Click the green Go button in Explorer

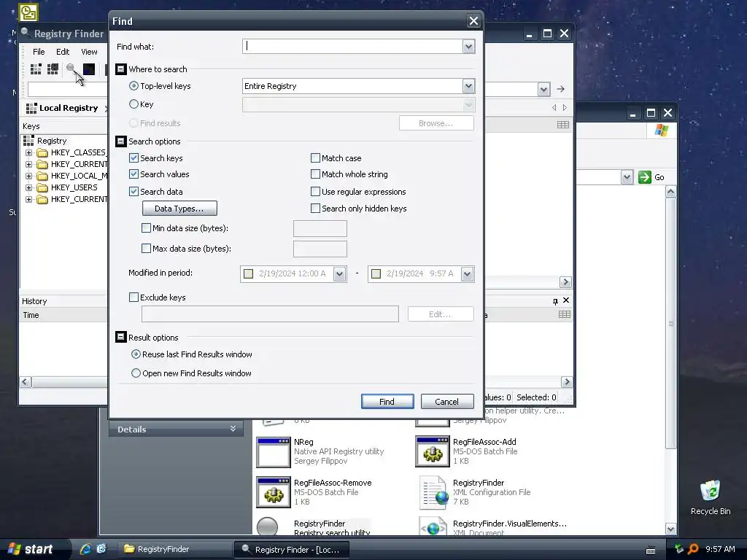click(651, 177)
